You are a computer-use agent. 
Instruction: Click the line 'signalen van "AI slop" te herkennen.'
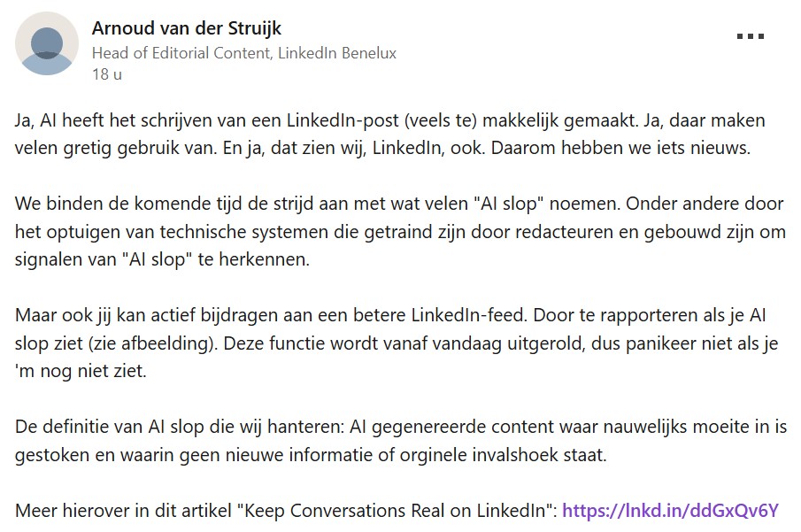(x=162, y=259)
